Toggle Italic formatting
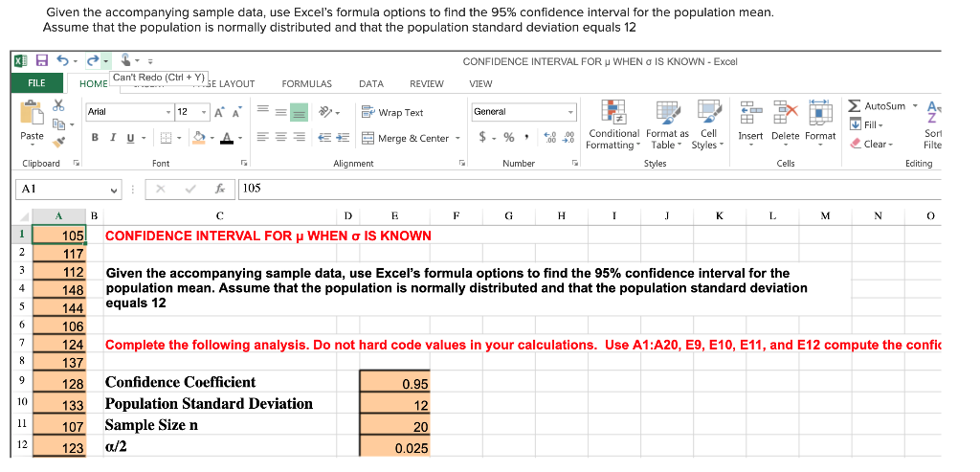Viewport: 980px width, 472px height. [x=112, y=138]
